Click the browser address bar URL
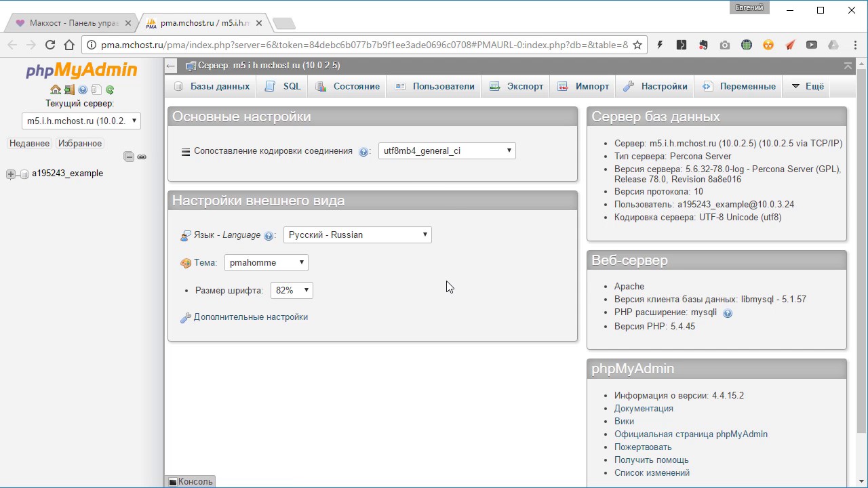This screenshot has width=868, height=488. click(x=364, y=45)
